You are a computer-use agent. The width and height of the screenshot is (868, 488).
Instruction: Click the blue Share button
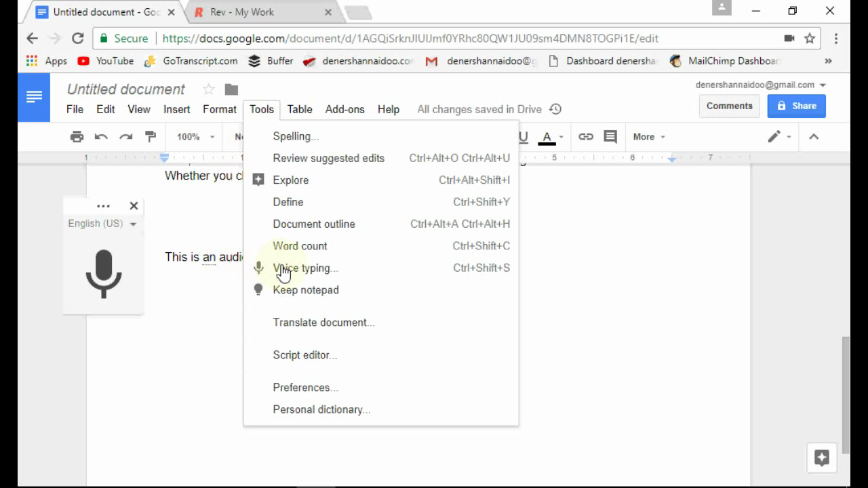point(797,106)
